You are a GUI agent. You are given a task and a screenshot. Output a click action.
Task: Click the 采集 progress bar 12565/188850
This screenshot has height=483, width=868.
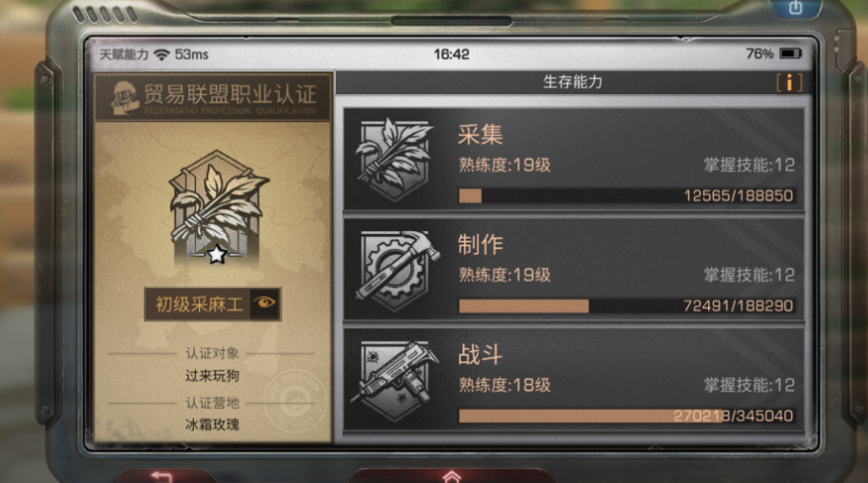tap(626, 195)
